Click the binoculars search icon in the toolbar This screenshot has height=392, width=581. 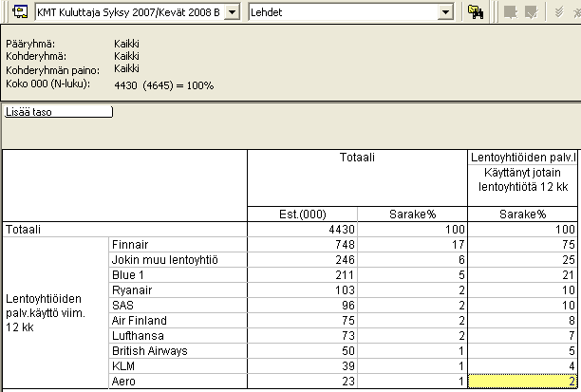[476, 11]
